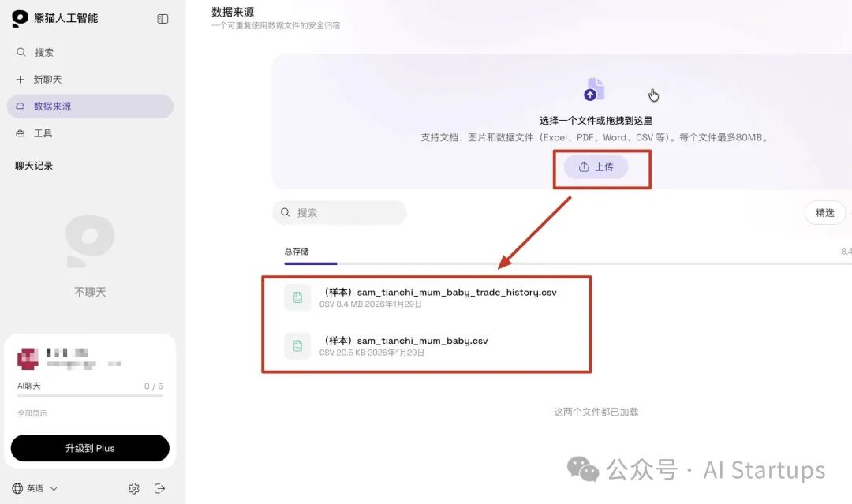
Task: Click the AI聊天 usage progress bar
Action: pos(90,395)
